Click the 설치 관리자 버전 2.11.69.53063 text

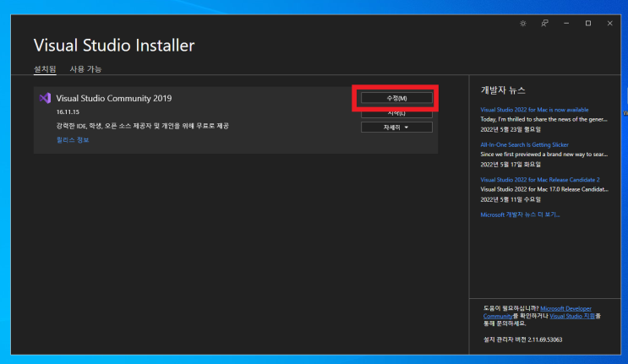(522, 340)
